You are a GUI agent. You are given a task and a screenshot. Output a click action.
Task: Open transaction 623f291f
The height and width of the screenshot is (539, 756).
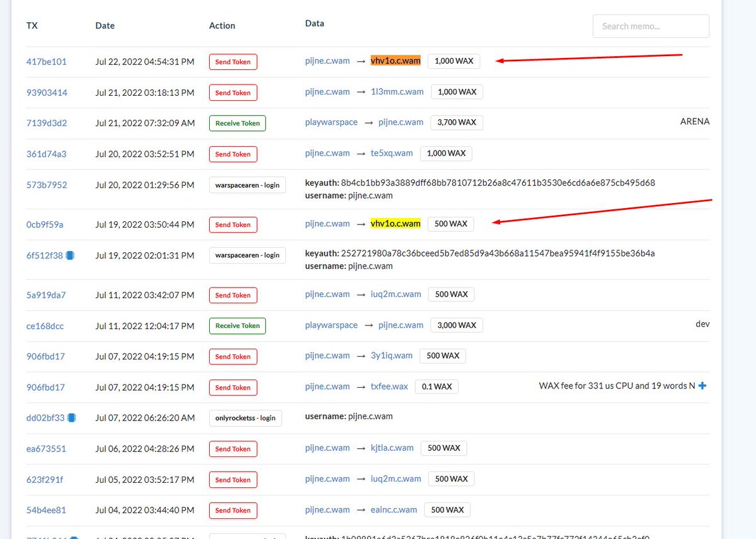pos(45,480)
